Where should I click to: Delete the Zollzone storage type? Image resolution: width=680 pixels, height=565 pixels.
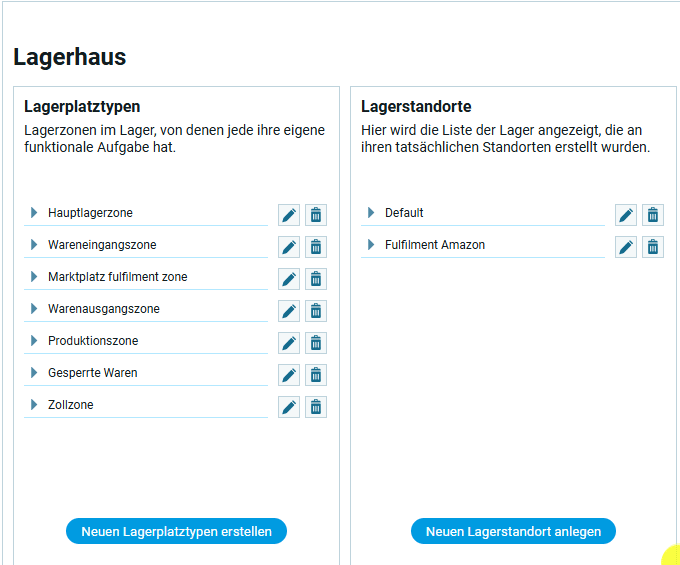(316, 407)
